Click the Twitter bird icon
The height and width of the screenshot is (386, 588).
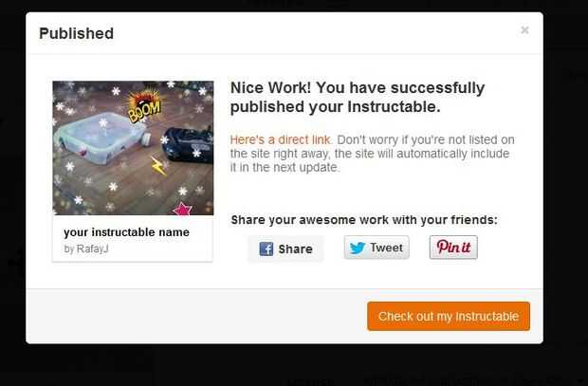coord(358,248)
